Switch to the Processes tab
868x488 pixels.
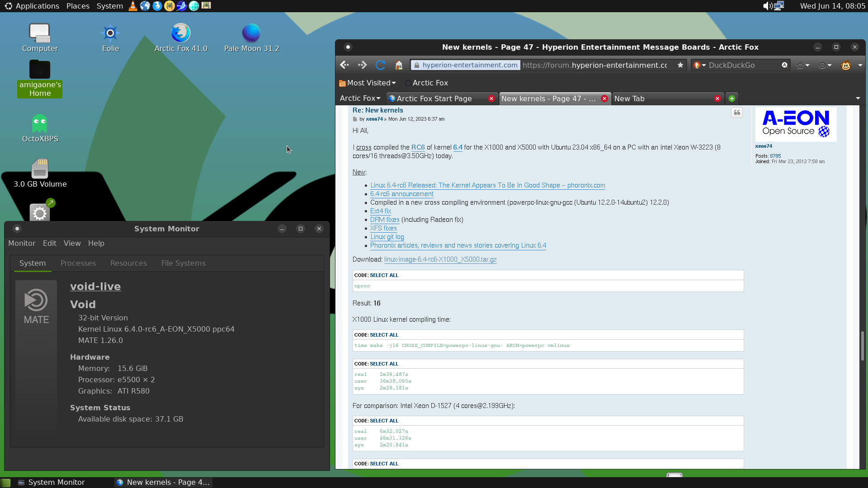click(x=78, y=263)
